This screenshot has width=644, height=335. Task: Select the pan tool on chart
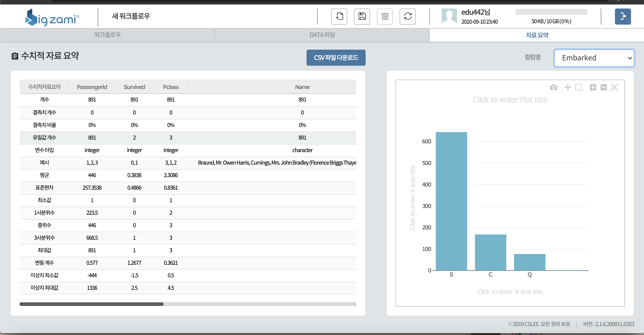[x=567, y=87]
